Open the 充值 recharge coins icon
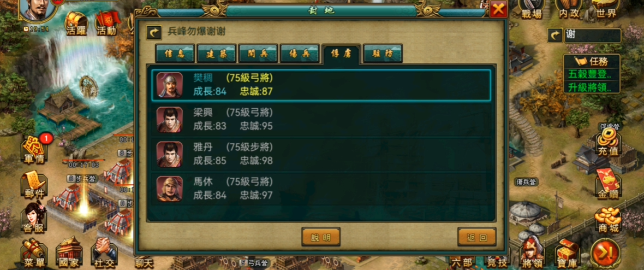The height and width of the screenshot is (270, 644). pyautogui.click(x=609, y=143)
